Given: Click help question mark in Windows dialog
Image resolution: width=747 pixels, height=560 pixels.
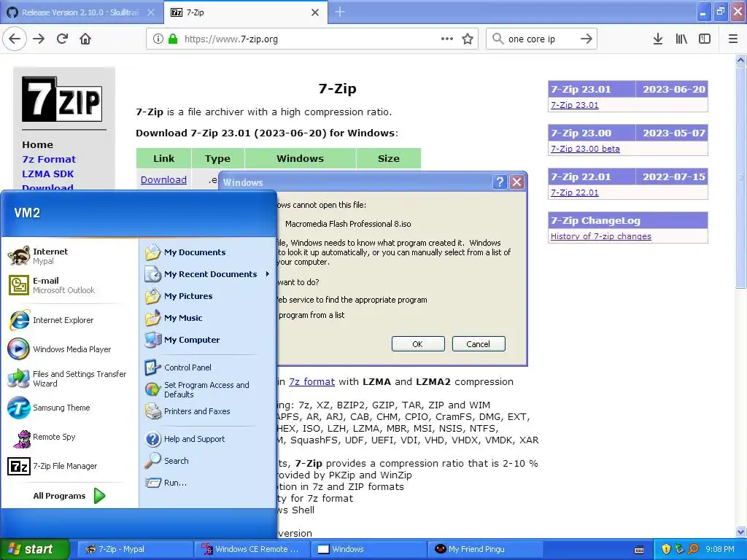Looking at the screenshot, I should point(499,182).
